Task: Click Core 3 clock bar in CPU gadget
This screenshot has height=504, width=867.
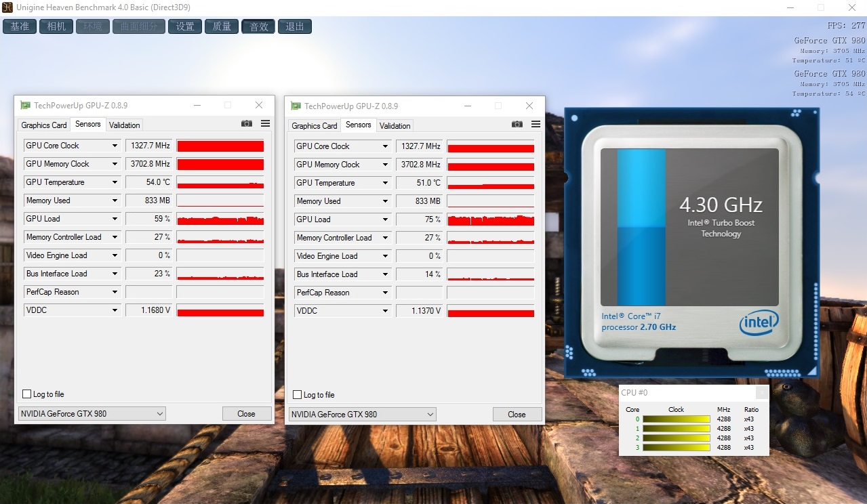Action: pos(677,448)
